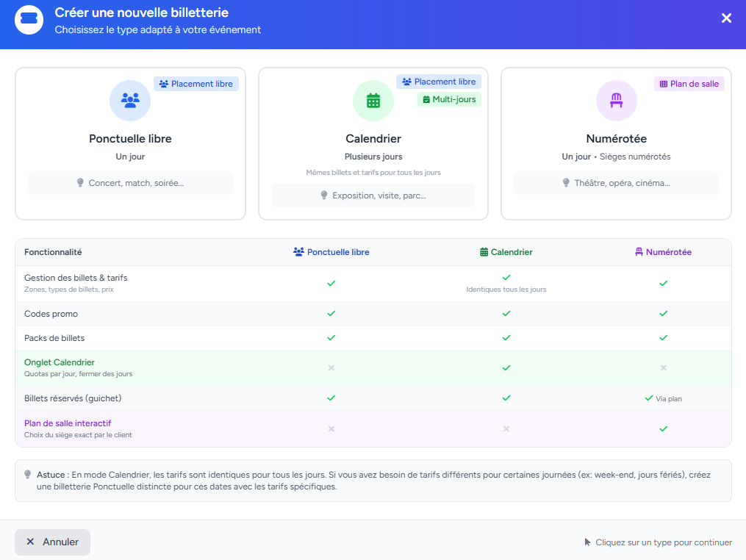The width and height of the screenshot is (746, 560).
Task: Pick the Numérotée ticketing type card
Action: 616,144
